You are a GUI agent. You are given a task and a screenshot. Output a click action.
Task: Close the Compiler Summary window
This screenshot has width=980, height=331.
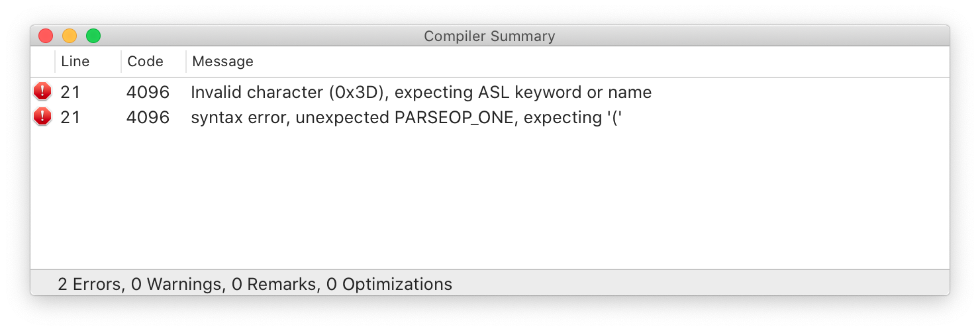click(46, 36)
